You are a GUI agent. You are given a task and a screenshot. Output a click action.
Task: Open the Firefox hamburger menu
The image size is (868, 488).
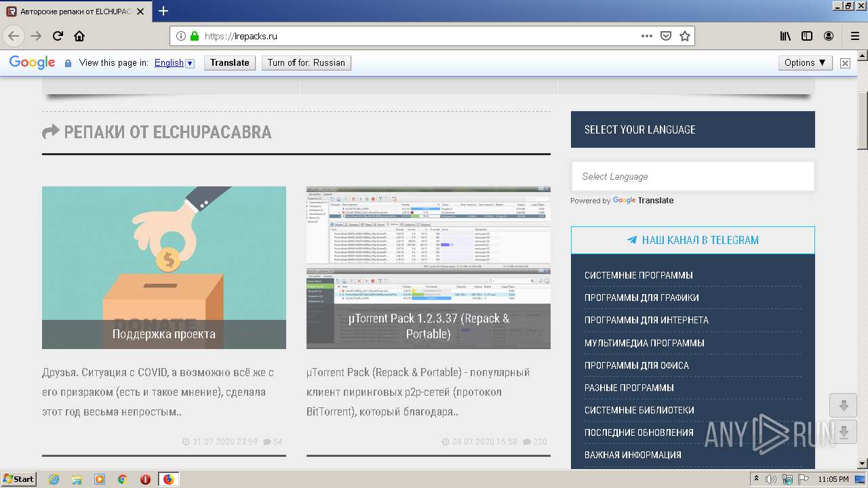coord(855,36)
